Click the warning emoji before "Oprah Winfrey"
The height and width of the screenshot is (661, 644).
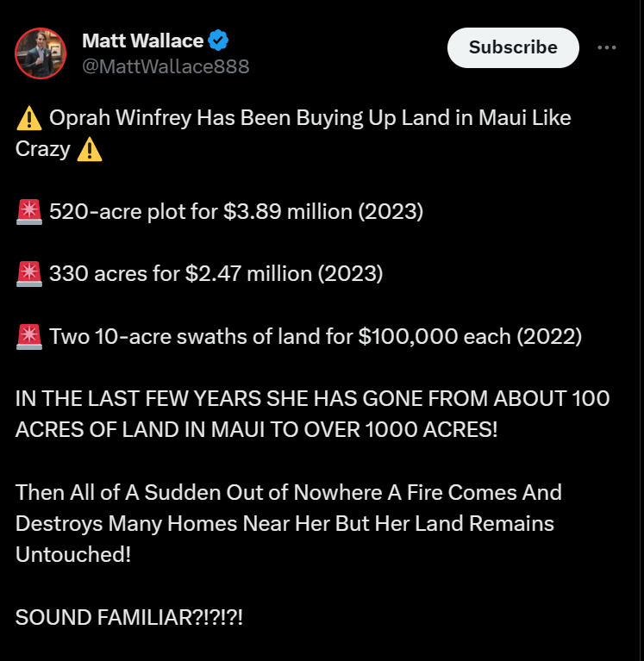tap(29, 118)
